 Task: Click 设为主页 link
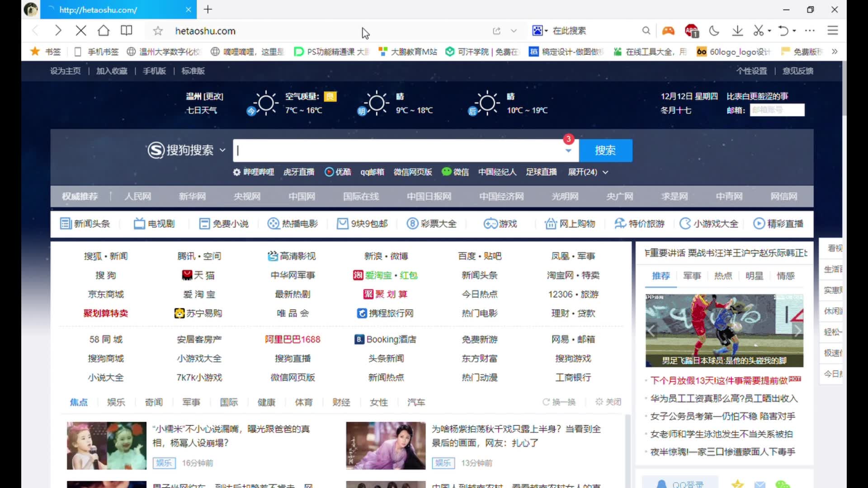click(x=66, y=71)
